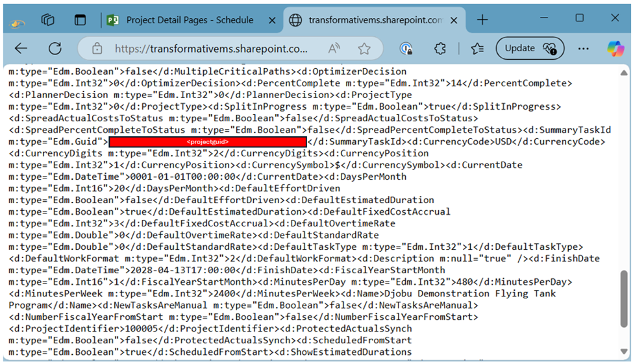The width and height of the screenshot is (633, 364).
Task: Click the text 'Djobu Demonstration Flying Tank'
Action: coord(470,293)
